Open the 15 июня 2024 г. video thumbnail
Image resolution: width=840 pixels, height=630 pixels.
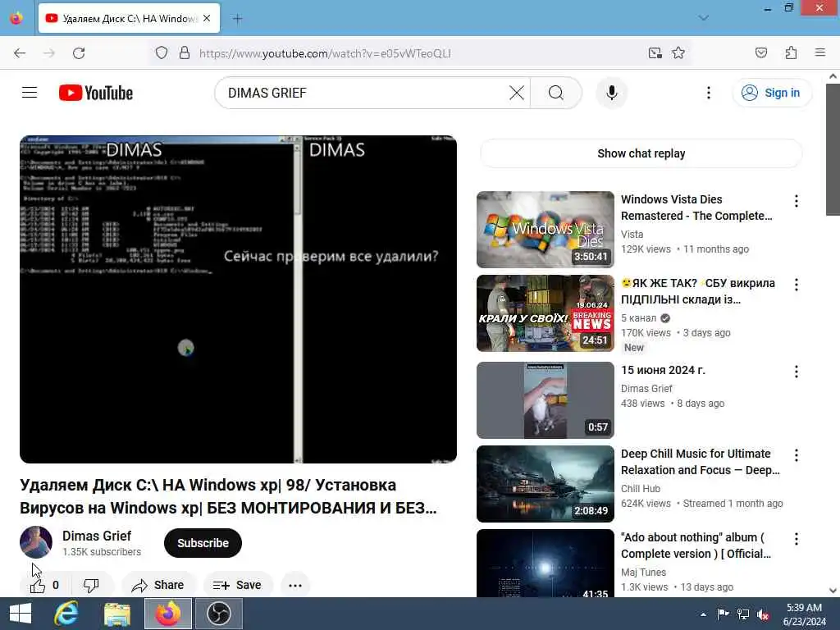point(546,400)
